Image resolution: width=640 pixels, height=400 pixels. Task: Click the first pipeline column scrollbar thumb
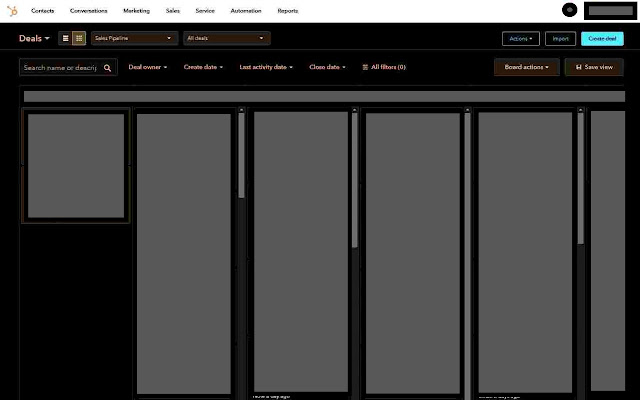pyautogui.click(x=241, y=156)
